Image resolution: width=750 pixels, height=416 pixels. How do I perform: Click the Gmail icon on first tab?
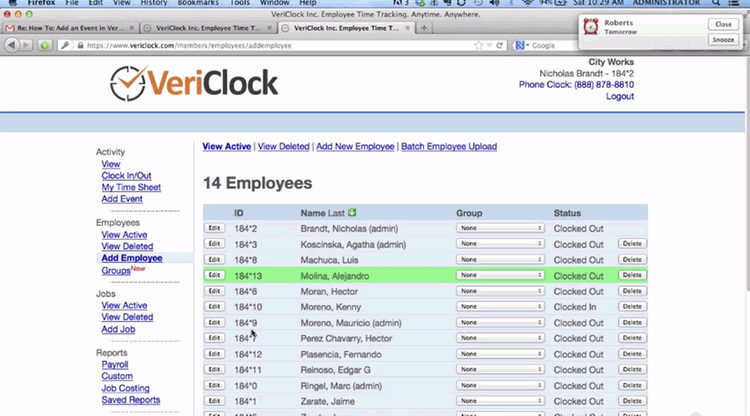tap(11, 27)
